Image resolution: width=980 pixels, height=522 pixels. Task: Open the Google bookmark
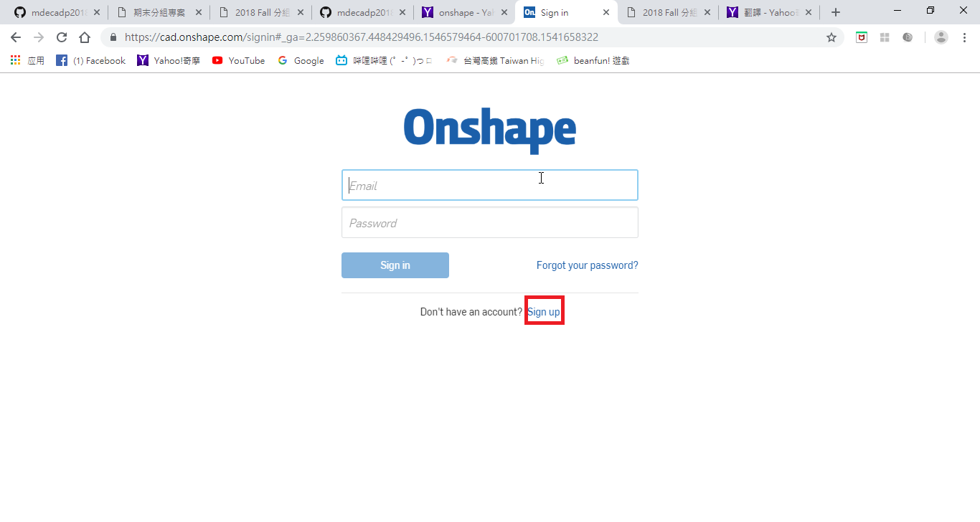[301, 61]
